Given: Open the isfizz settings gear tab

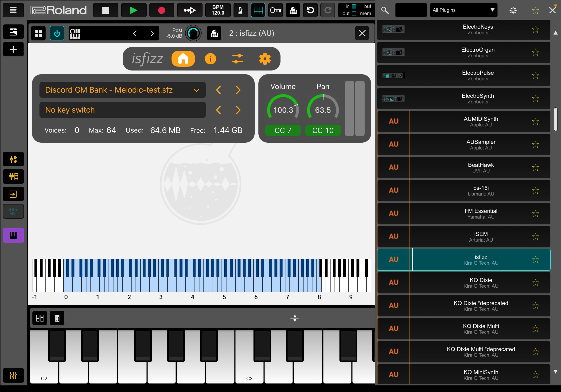Looking at the screenshot, I should coord(265,59).
